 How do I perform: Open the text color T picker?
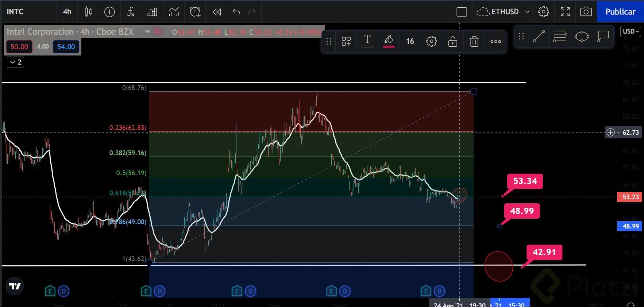tap(367, 41)
